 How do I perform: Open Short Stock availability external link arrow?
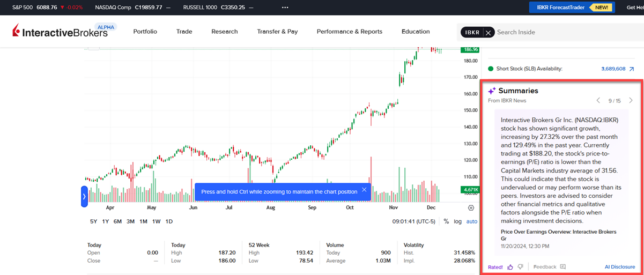click(631, 69)
